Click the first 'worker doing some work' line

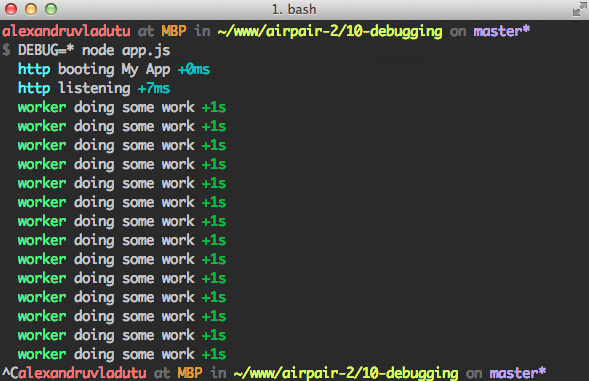tap(122, 107)
